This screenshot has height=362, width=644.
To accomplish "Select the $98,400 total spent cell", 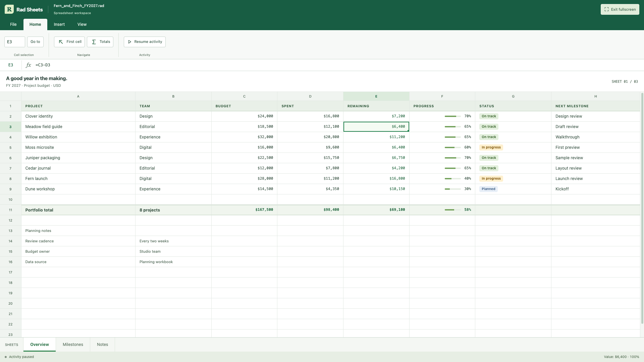I will coord(310,210).
